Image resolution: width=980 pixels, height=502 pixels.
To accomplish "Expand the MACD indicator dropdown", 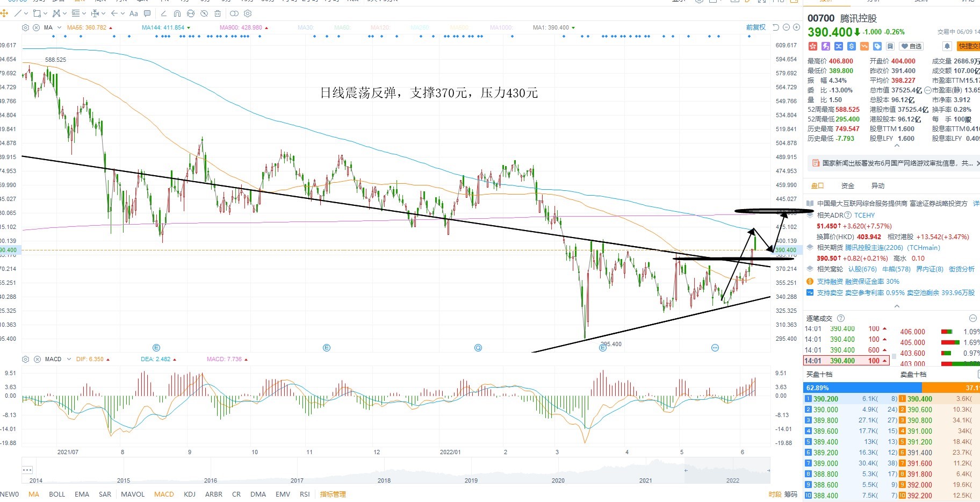I will (69, 359).
